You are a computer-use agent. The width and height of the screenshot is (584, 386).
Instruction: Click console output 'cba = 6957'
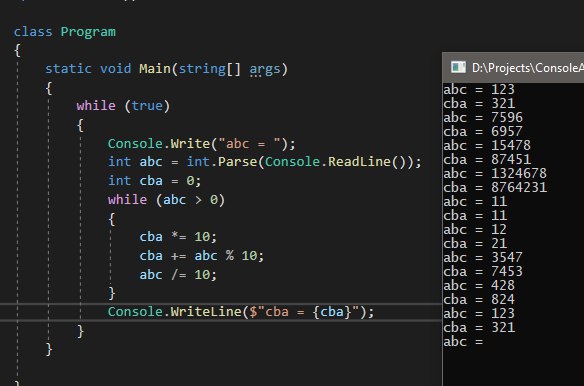coord(483,132)
